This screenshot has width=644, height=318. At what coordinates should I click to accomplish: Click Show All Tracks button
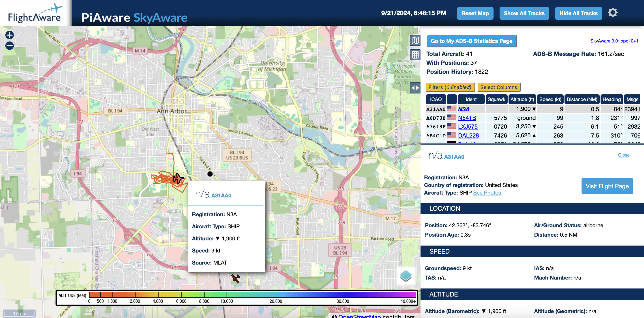point(524,13)
